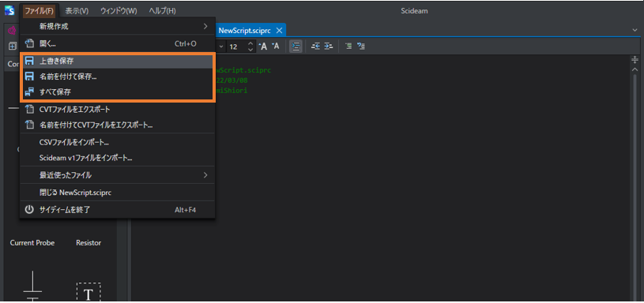Click the green NewScript.sciprc comment text
The width and height of the screenshot is (644, 303).
tap(243, 70)
